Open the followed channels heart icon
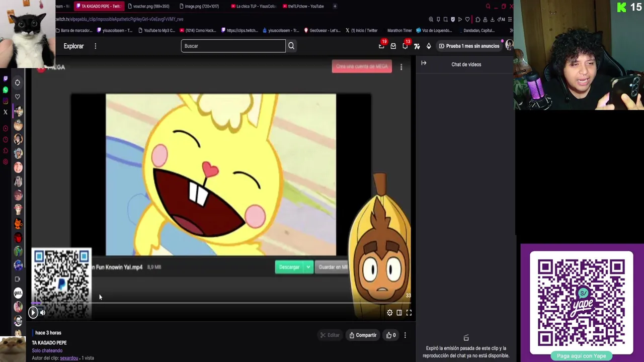 click(x=18, y=97)
